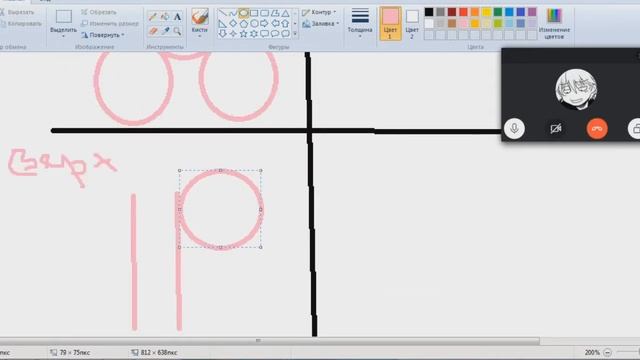Choose the Oval callout shape

point(275,34)
